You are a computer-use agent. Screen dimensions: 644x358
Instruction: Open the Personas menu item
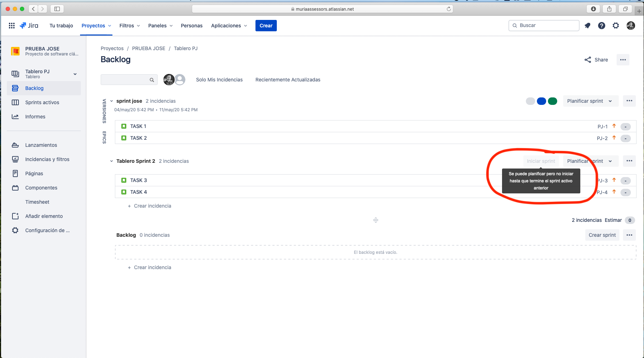(191, 26)
